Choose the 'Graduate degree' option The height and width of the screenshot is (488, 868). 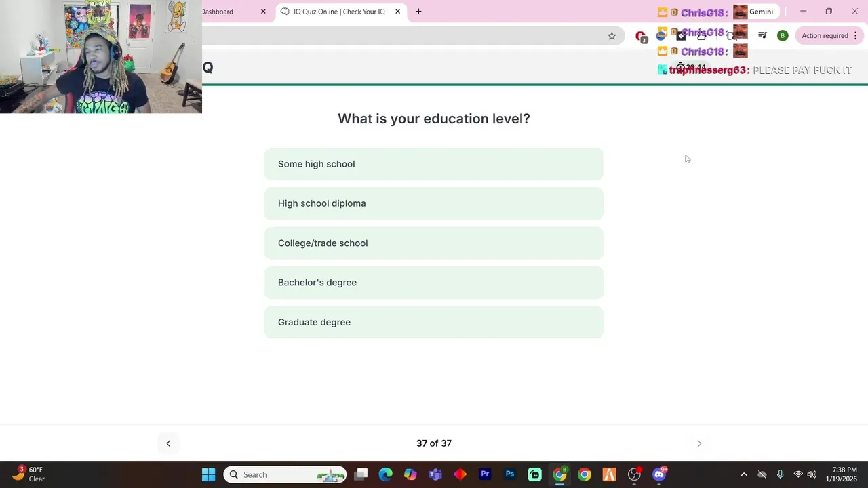[434, 322]
